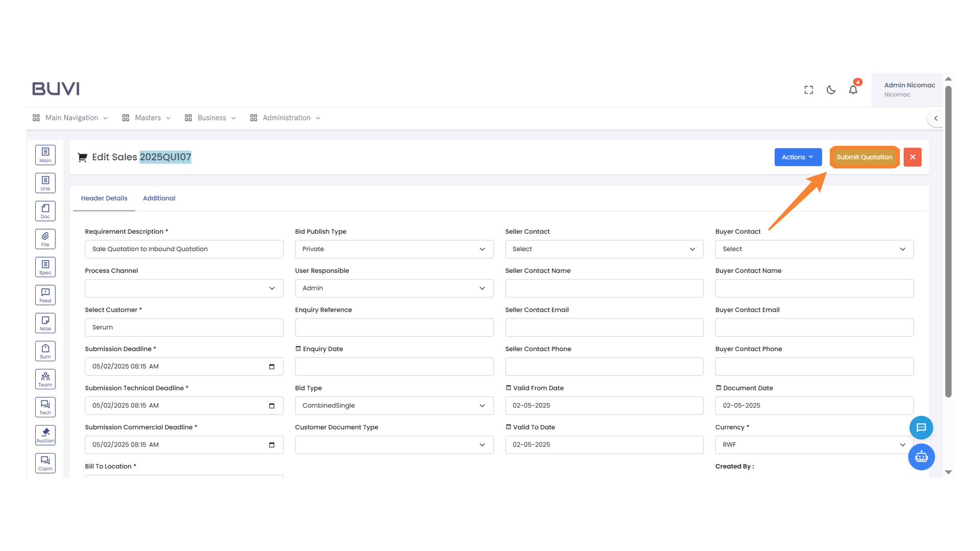Viewport: 980px width, 551px height.
Task: Click the fullscreen icon in header
Action: tap(808, 90)
